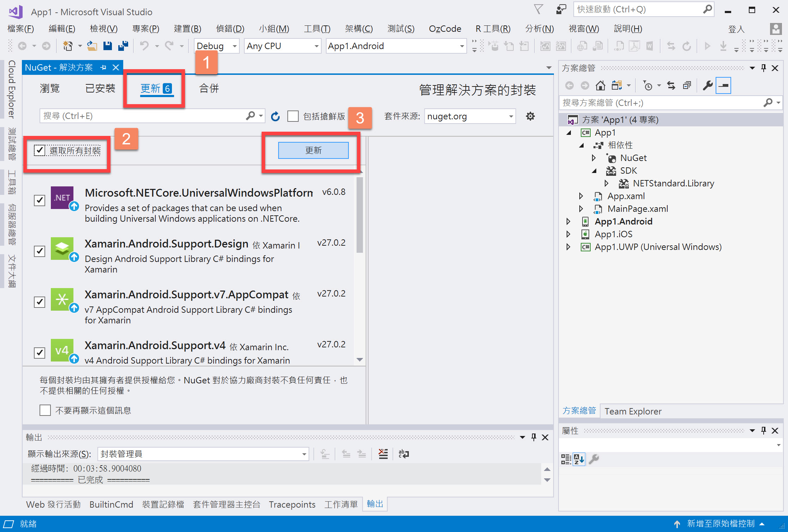Click Alphabetical sort in Properties panel

pyautogui.click(x=579, y=459)
